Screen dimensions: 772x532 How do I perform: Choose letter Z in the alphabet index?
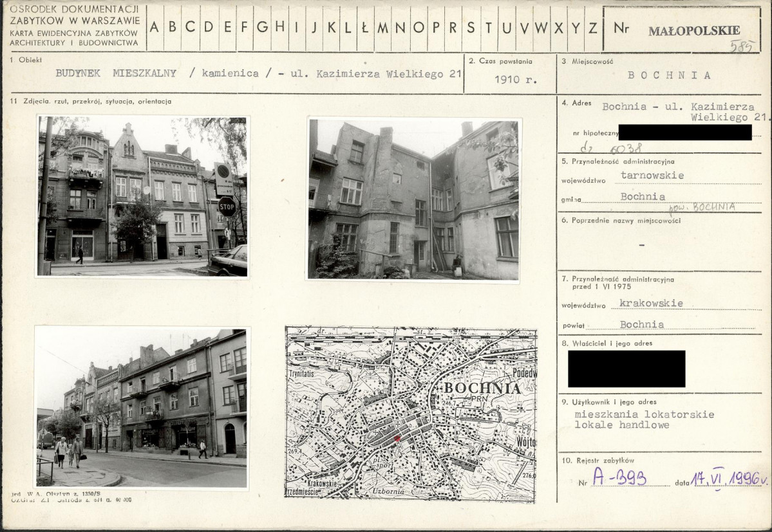coord(592,27)
